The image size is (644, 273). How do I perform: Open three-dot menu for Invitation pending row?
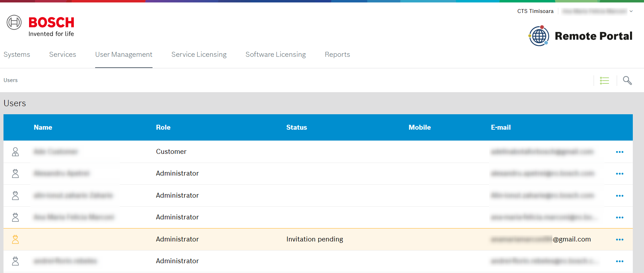pos(620,240)
